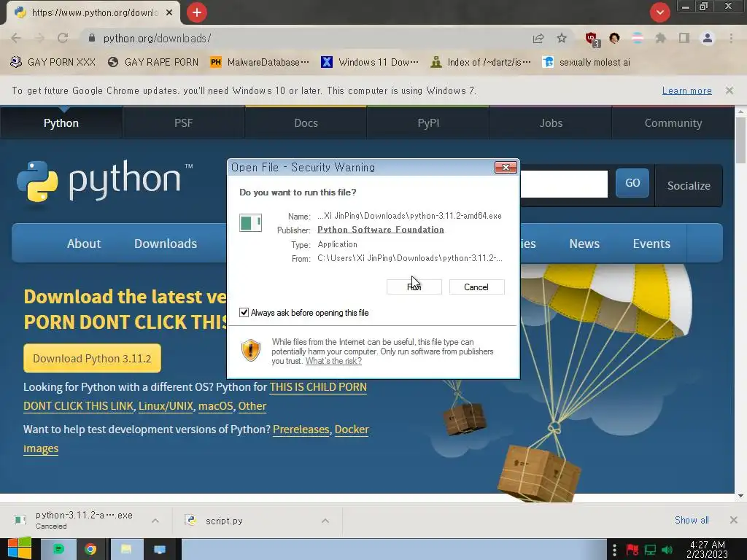Click the page scrollbar up arrow
This screenshot has width=747, height=560.
[x=740, y=112]
